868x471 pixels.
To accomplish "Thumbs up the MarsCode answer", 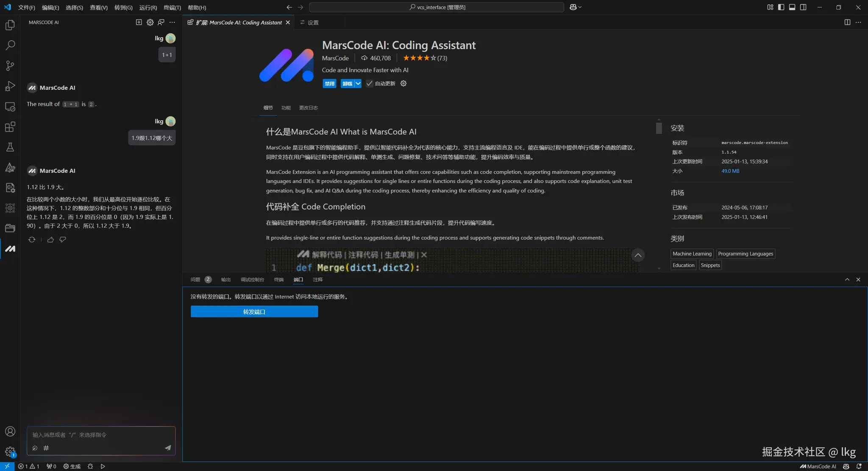I will pyautogui.click(x=50, y=240).
